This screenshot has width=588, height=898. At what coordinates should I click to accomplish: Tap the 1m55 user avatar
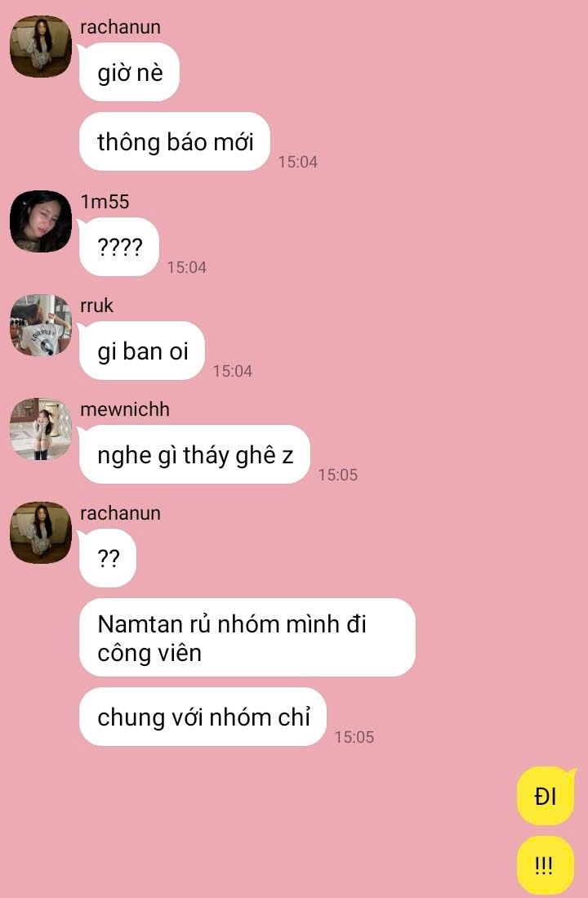(41, 221)
